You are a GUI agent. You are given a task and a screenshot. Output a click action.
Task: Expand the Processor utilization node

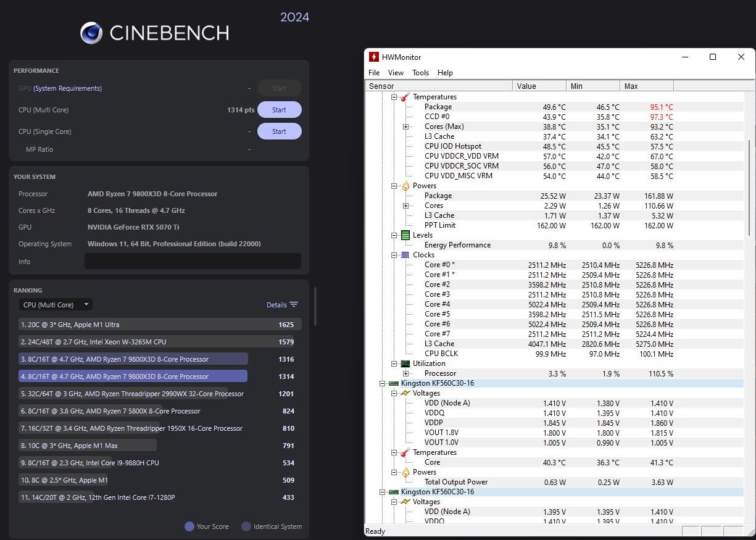406,373
